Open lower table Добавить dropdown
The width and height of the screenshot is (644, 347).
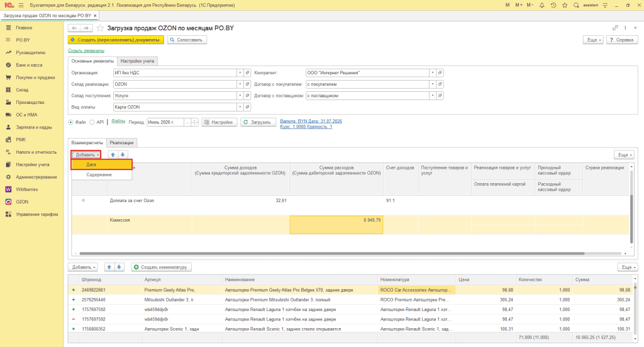(84, 267)
